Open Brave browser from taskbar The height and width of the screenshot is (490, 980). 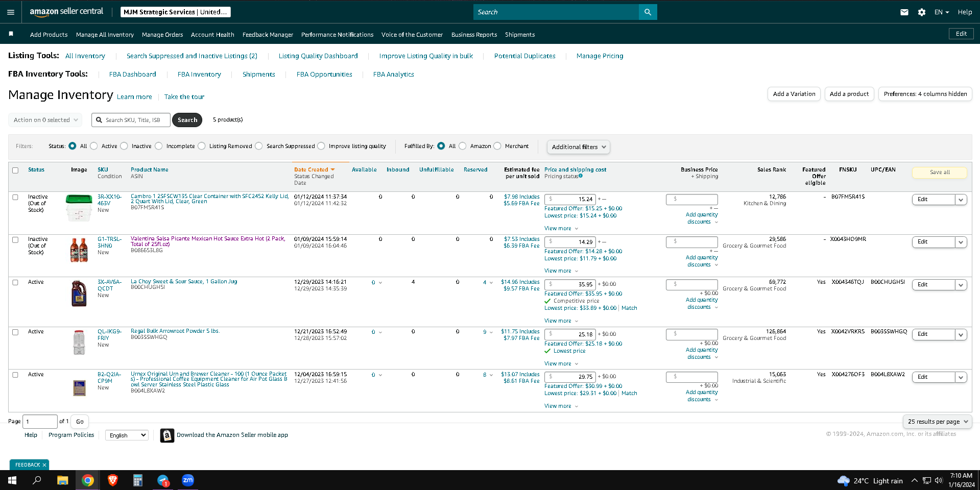tap(113, 480)
